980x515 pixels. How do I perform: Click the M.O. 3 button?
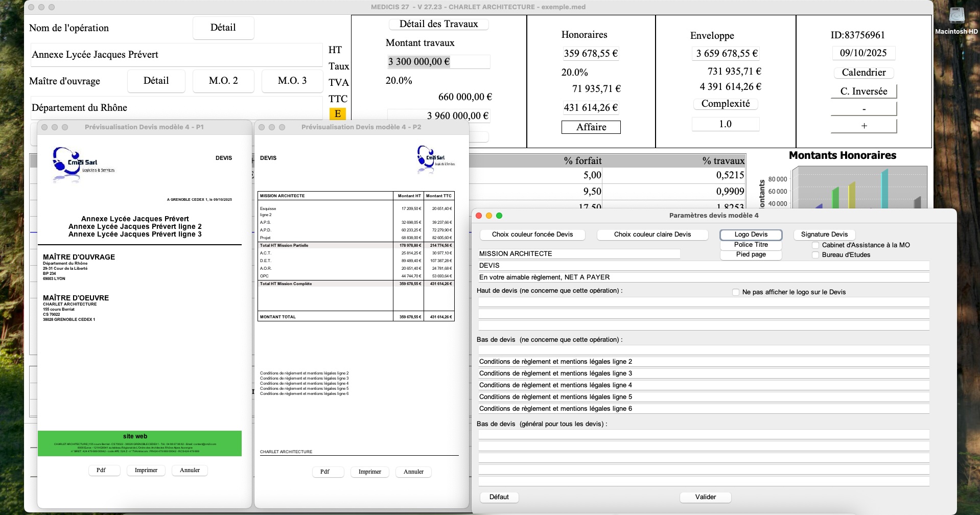coord(292,81)
